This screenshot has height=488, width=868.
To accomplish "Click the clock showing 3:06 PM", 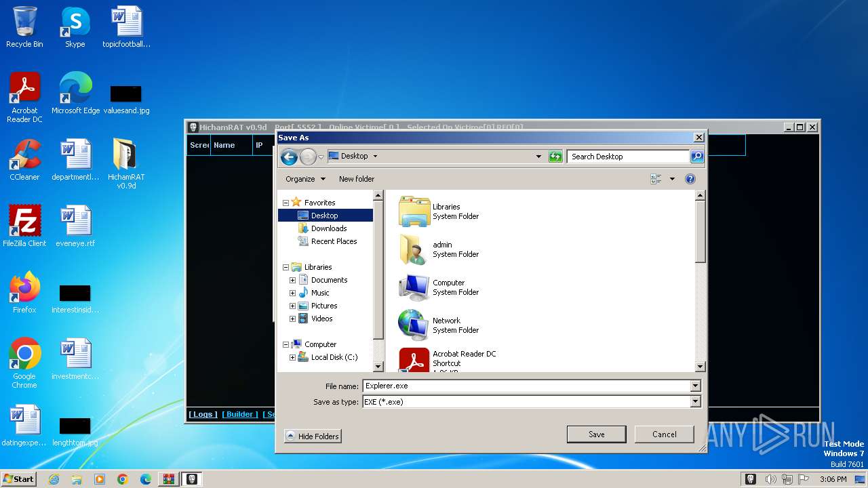I will 833,479.
